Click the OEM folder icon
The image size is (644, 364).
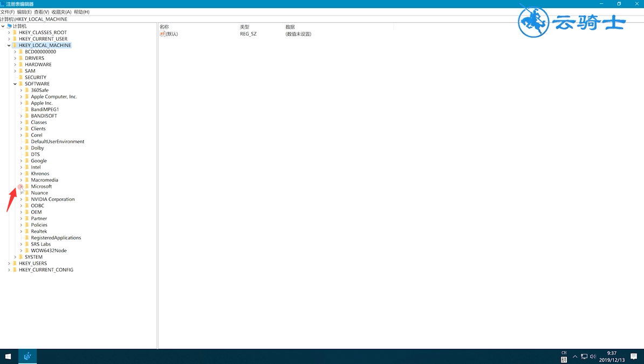click(27, 212)
